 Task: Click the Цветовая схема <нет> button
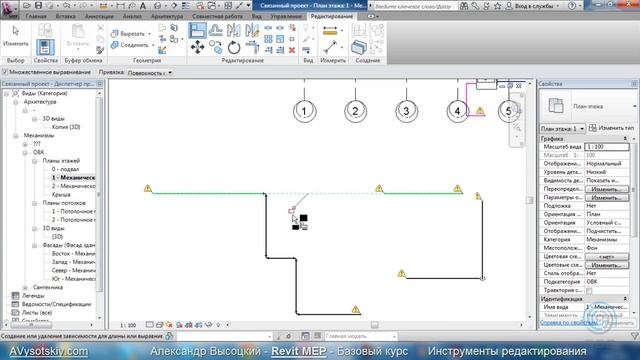[x=607, y=257]
